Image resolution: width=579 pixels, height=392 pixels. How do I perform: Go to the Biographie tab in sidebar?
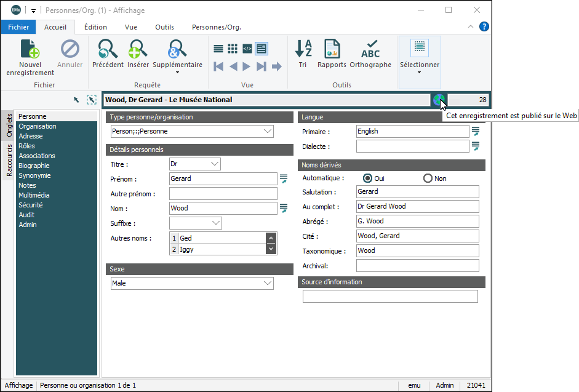34,166
